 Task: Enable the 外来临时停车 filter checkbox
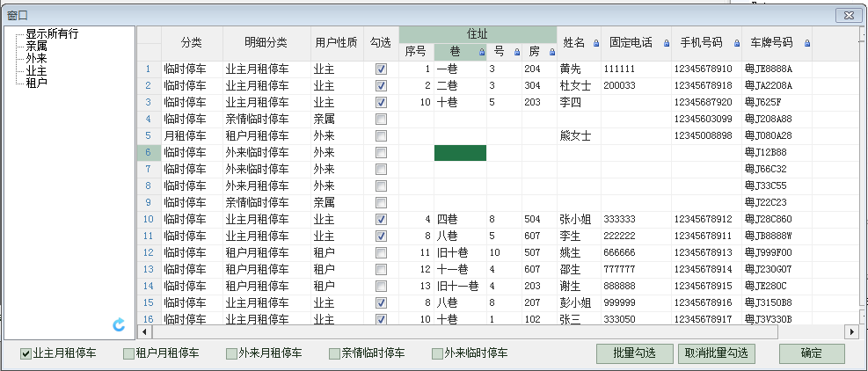[437, 353]
